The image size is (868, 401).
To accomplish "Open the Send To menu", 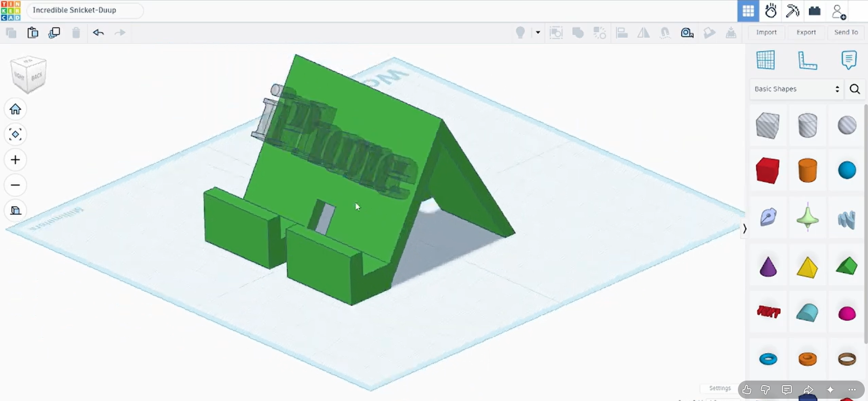I will [846, 32].
